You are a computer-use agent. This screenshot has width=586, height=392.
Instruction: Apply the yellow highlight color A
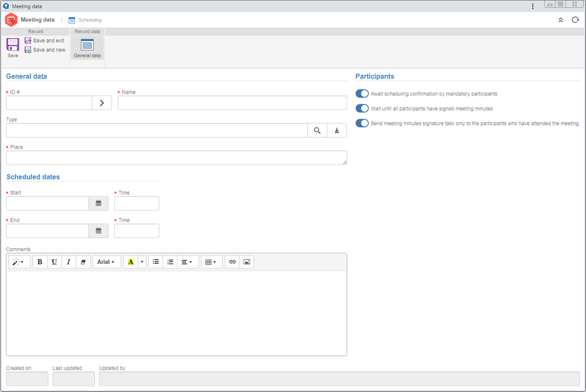131,262
